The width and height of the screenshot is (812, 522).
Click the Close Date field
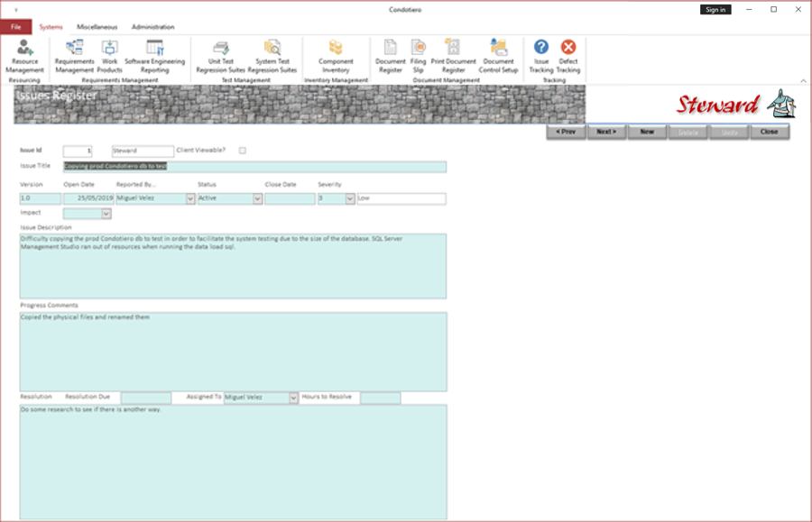[x=290, y=198]
